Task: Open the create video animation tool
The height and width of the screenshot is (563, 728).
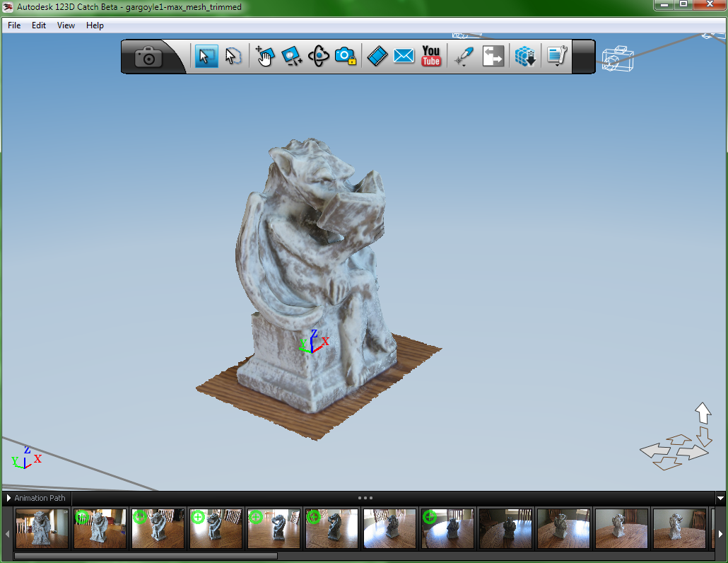Action: tap(377, 56)
